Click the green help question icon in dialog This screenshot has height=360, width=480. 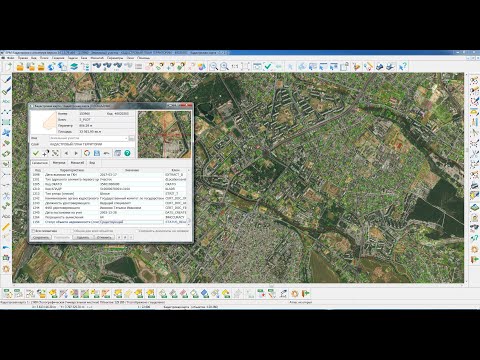127,153
